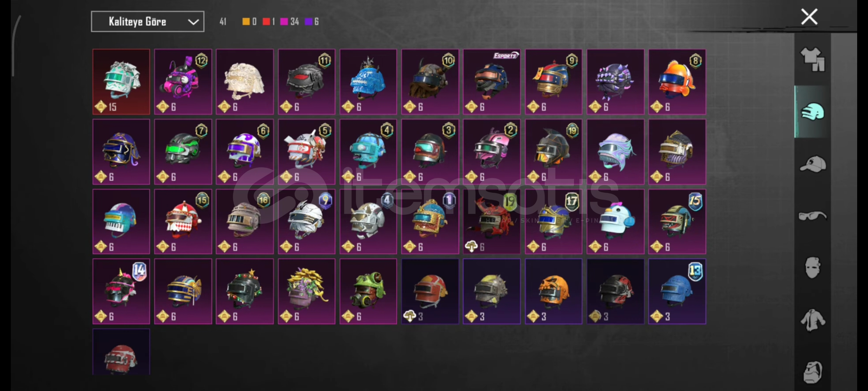Select the orange clownfish helmet badge 8
The image size is (868, 391).
coord(677,82)
